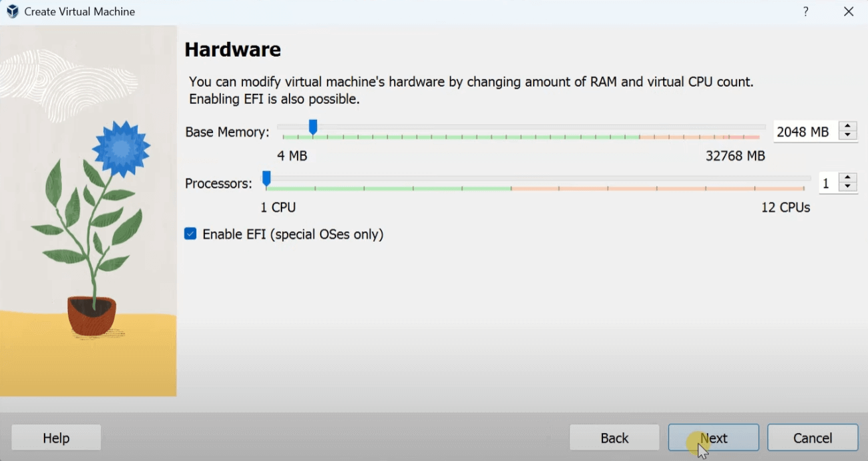Viewport: 868px width, 461px height.
Task: Click the red zone of the Base Memory track
Action: click(699, 137)
